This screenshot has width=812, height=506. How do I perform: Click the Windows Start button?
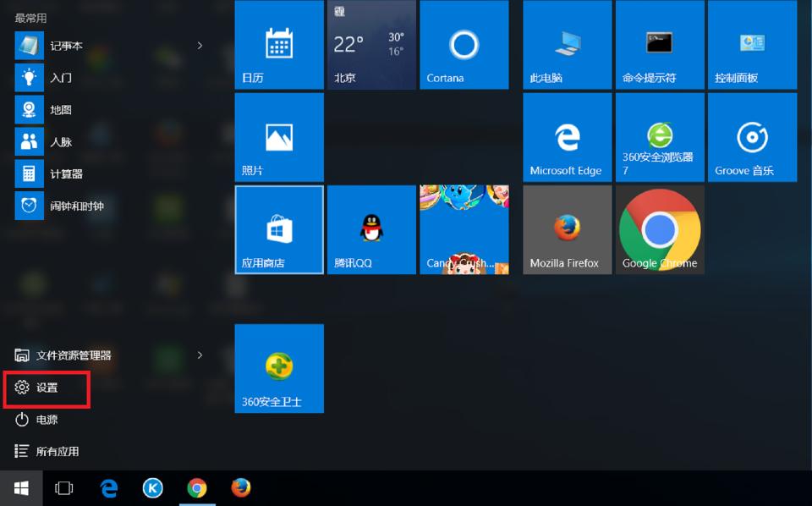coord(21,488)
